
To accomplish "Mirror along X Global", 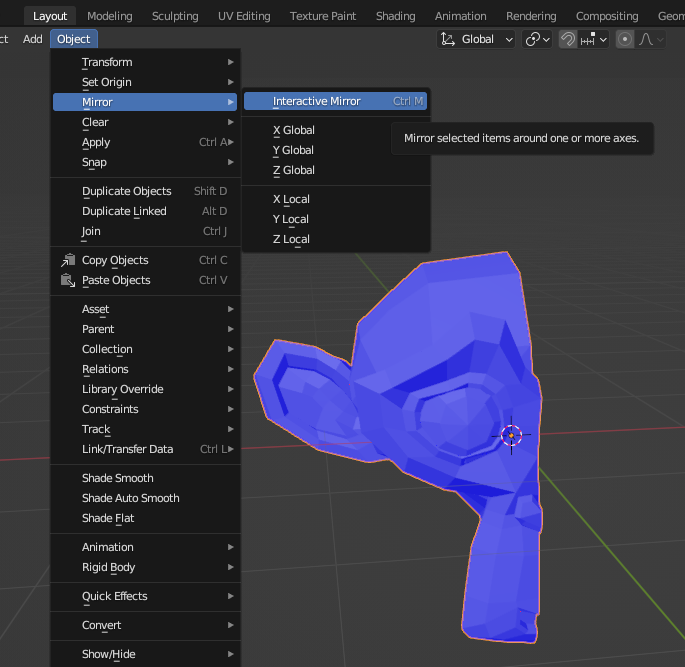I will [336, 130].
